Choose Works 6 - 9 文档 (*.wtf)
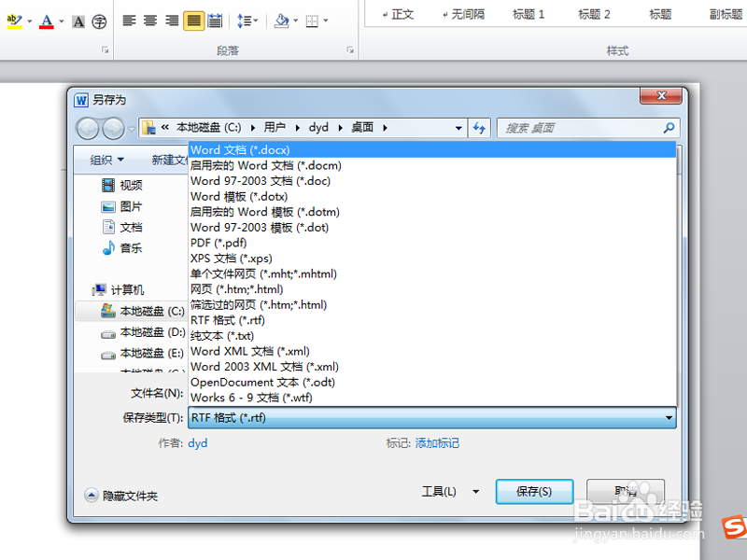This screenshot has width=747, height=560. (x=432, y=398)
